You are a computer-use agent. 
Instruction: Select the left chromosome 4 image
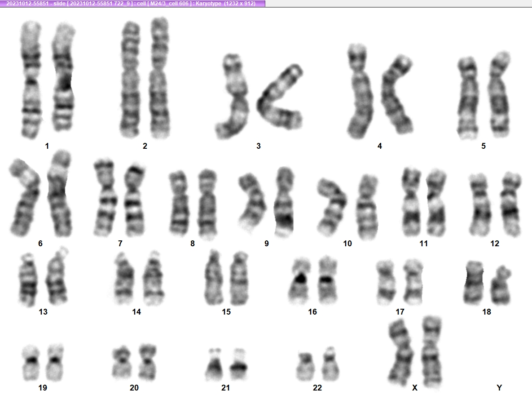361,91
